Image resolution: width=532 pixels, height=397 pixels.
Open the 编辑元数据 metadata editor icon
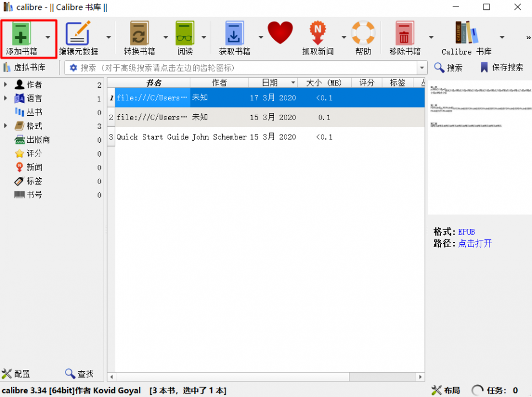click(78, 33)
